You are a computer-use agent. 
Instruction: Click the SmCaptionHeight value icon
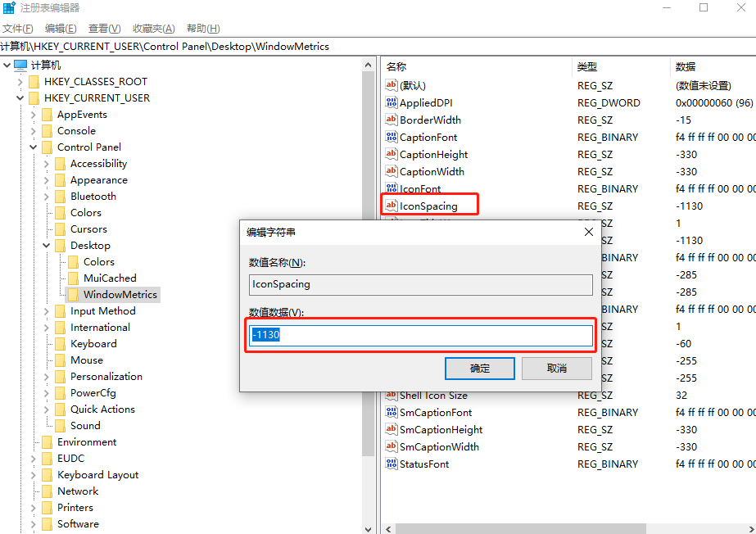392,430
